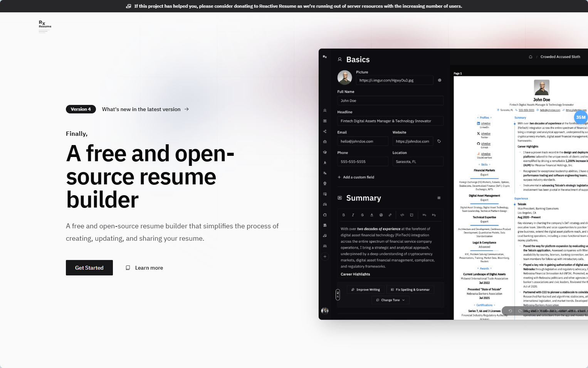Click the home icon in the builder header

click(x=531, y=57)
